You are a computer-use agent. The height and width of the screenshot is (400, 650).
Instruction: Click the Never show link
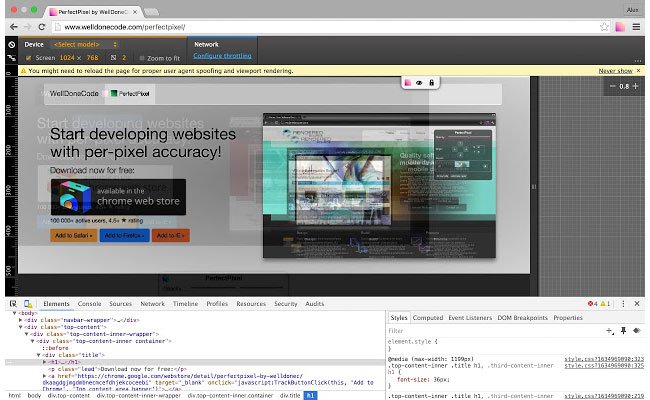(616, 71)
